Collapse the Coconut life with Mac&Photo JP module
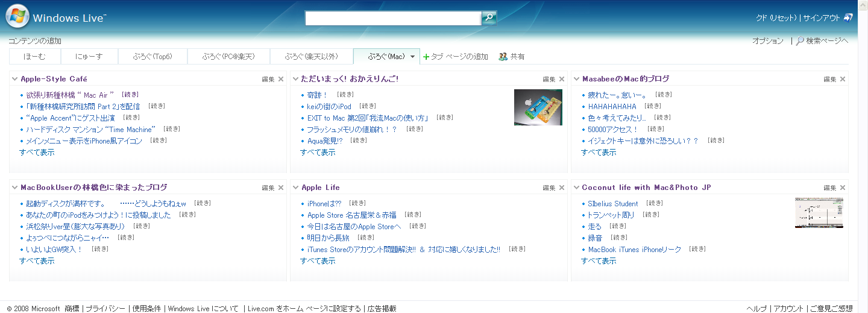This screenshot has height=313, width=868. point(577,188)
